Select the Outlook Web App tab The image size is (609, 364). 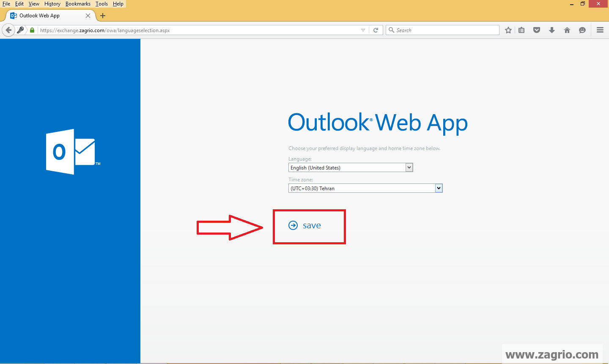[50, 16]
